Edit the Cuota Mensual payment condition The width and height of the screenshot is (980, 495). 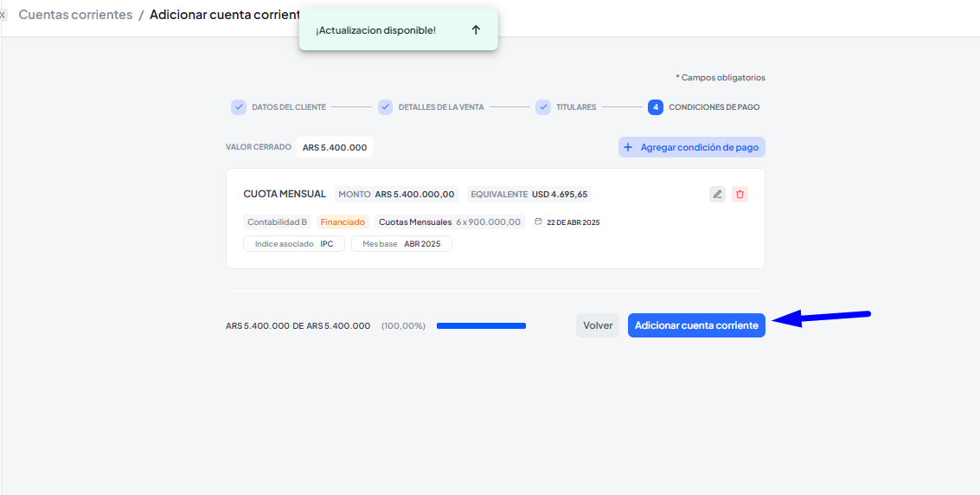coord(717,194)
